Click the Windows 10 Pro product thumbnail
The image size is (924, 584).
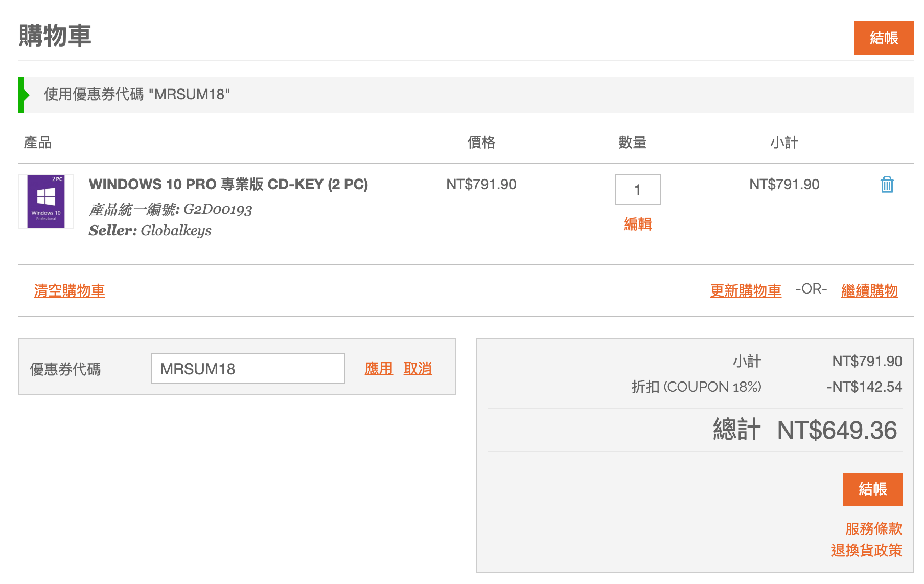click(46, 201)
